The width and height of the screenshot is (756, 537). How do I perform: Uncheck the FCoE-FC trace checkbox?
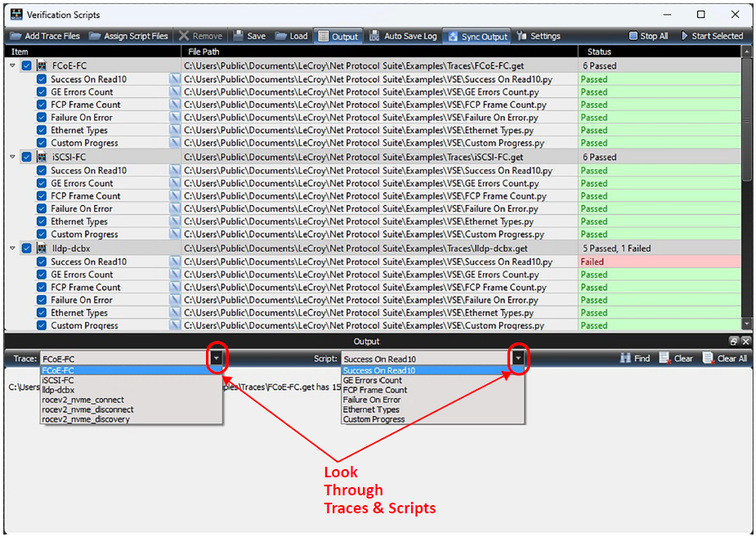click(27, 65)
